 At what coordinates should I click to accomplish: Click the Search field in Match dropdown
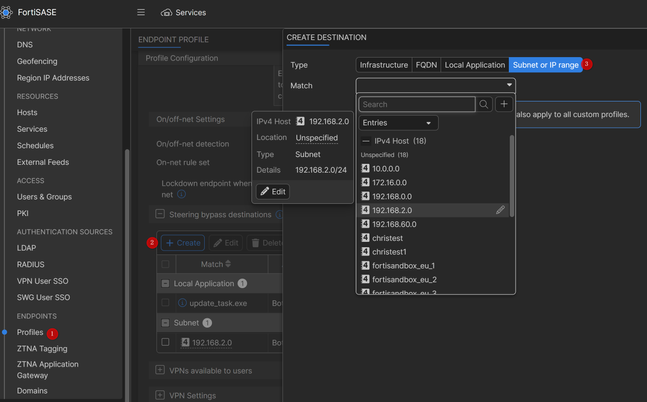click(x=417, y=104)
